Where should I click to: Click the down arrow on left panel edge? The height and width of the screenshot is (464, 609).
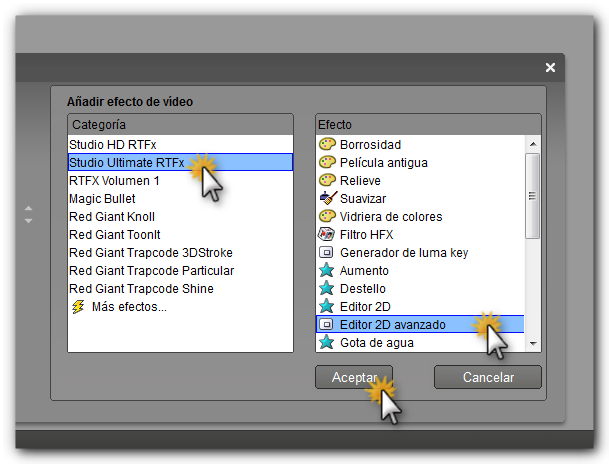click(28, 221)
